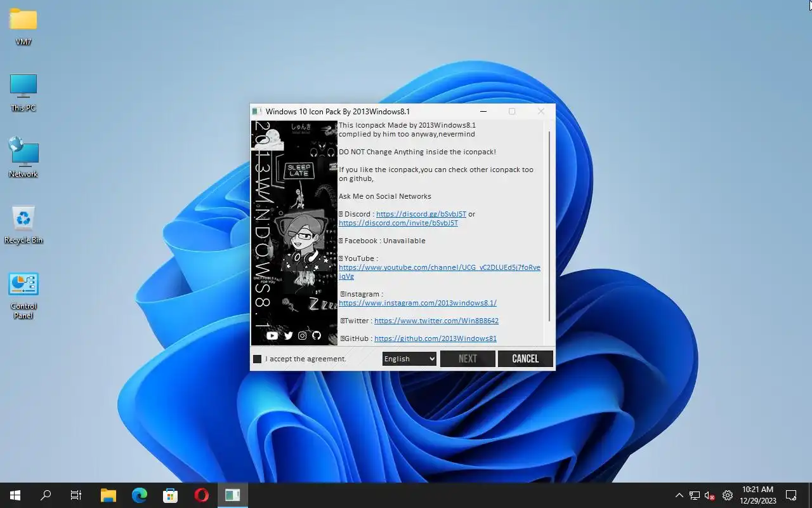This screenshot has width=812, height=508.
Task: Tick the 'I accept the agreement' checkbox
Action: 257,359
